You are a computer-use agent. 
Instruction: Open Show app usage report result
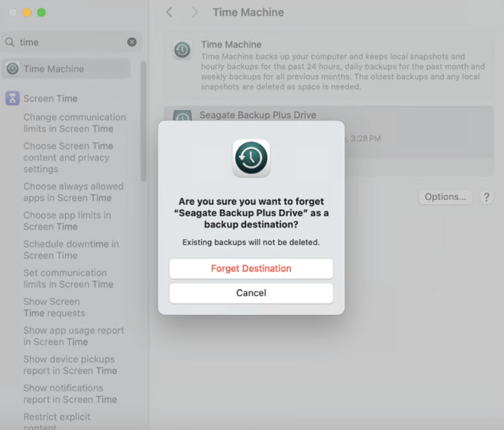click(74, 336)
